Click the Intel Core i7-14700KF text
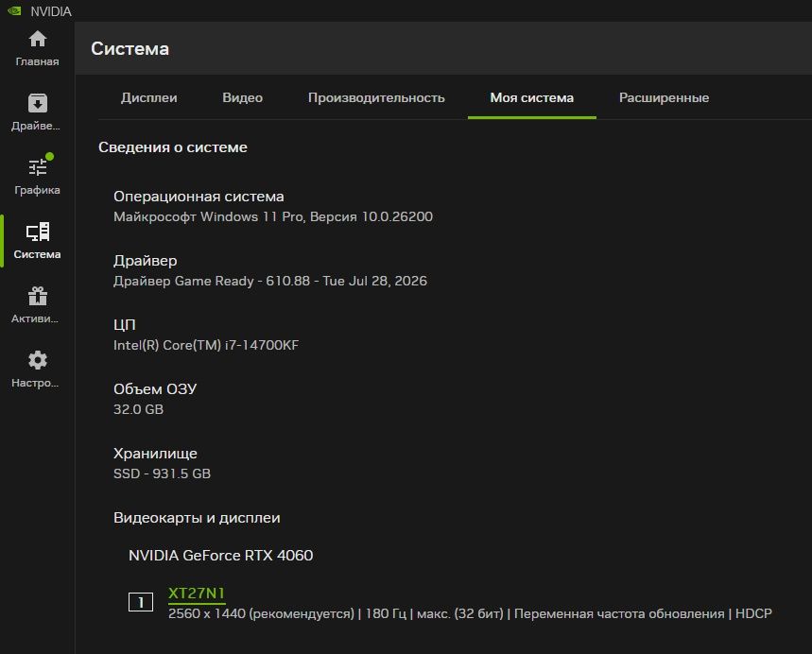The height and width of the screenshot is (654, 812). pos(206,345)
